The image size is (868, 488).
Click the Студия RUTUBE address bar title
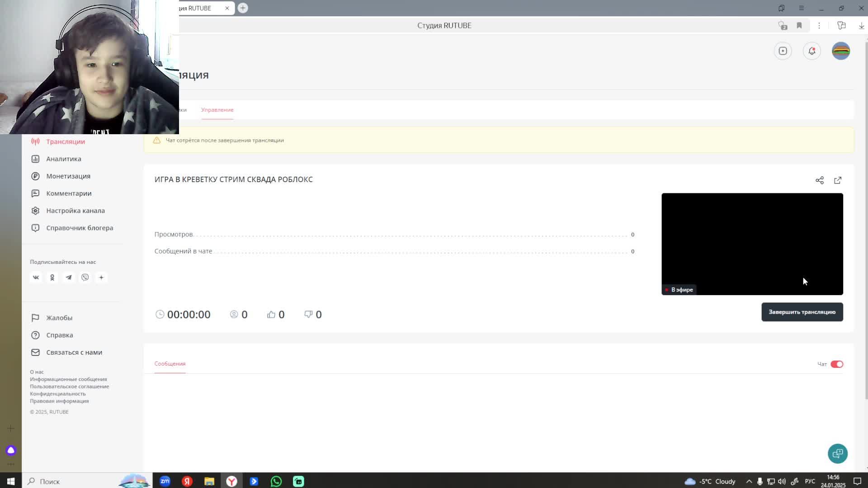coord(444,26)
